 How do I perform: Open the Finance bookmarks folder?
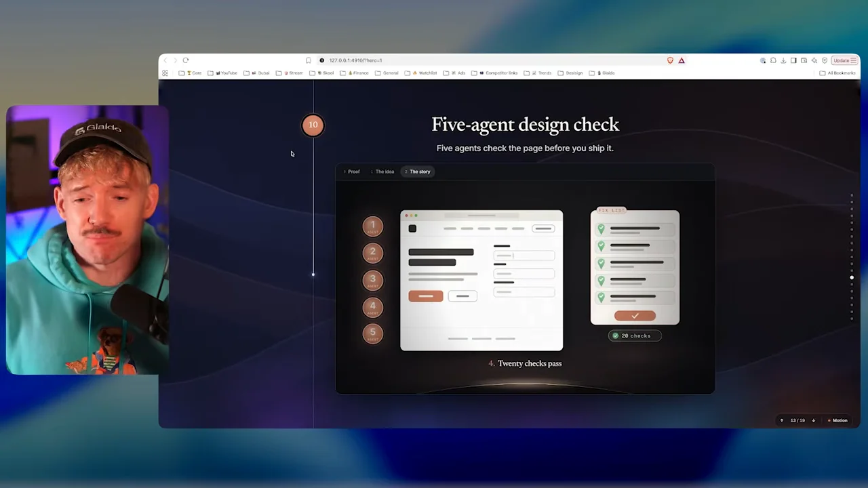[355, 73]
